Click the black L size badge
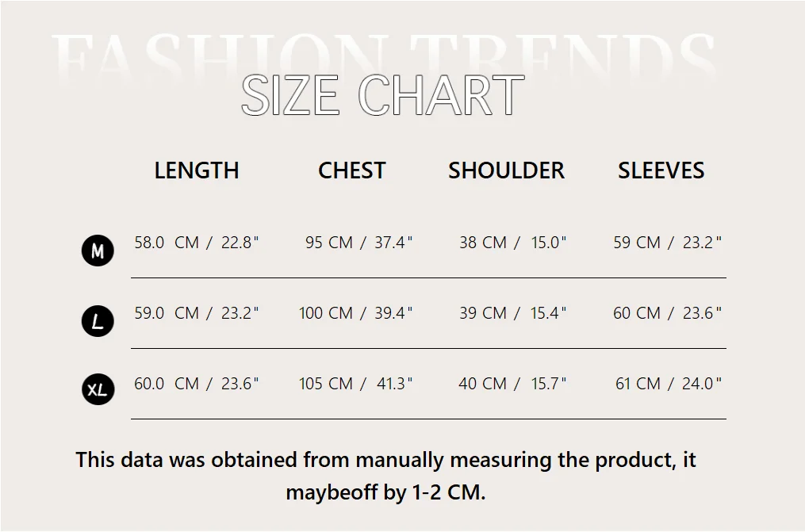The height and width of the screenshot is (532, 805). 98,321
